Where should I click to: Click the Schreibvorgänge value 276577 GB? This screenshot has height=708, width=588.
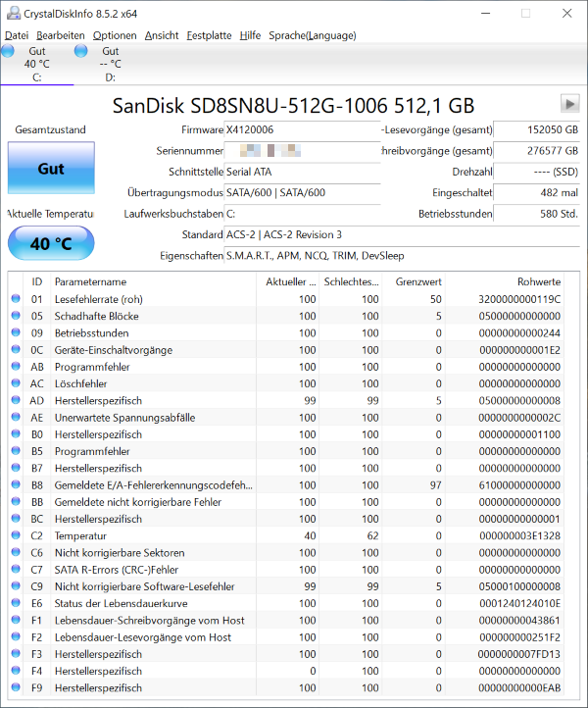coord(537,151)
